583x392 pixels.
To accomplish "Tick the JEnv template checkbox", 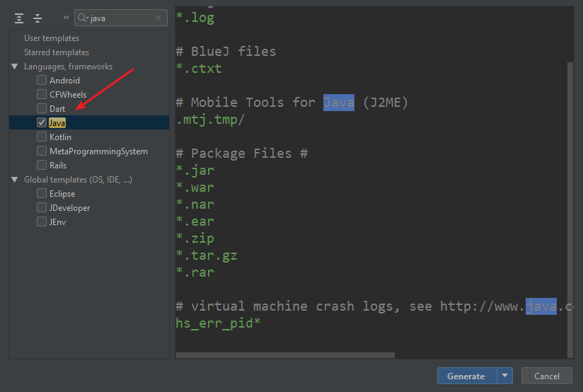I will click(42, 222).
